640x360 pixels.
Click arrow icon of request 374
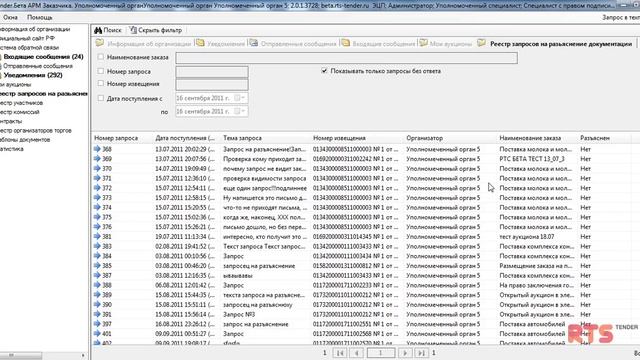pos(97,207)
